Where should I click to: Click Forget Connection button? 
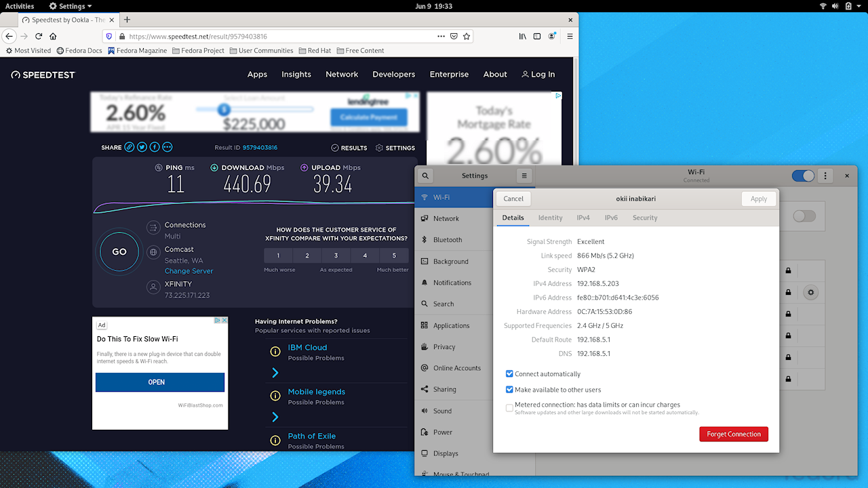(x=734, y=434)
